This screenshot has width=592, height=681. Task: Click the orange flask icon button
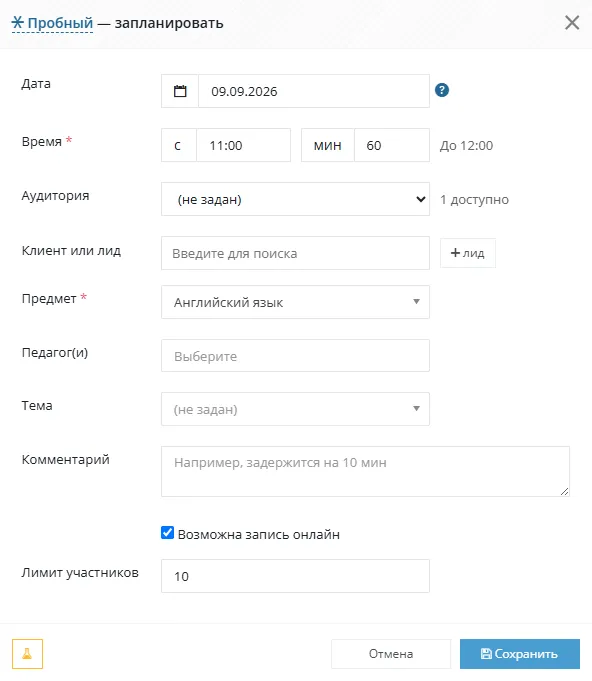pyautogui.click(x=27, y=654)
